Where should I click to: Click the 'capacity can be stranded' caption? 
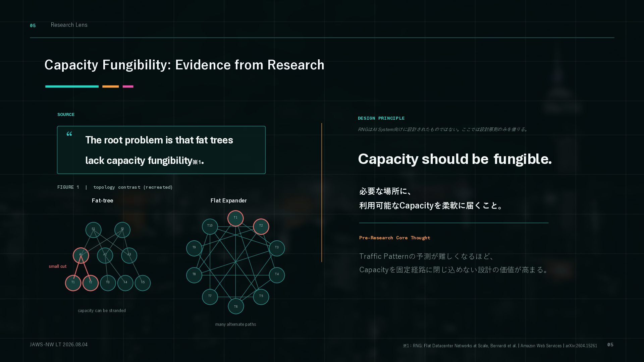coord(102,311)
